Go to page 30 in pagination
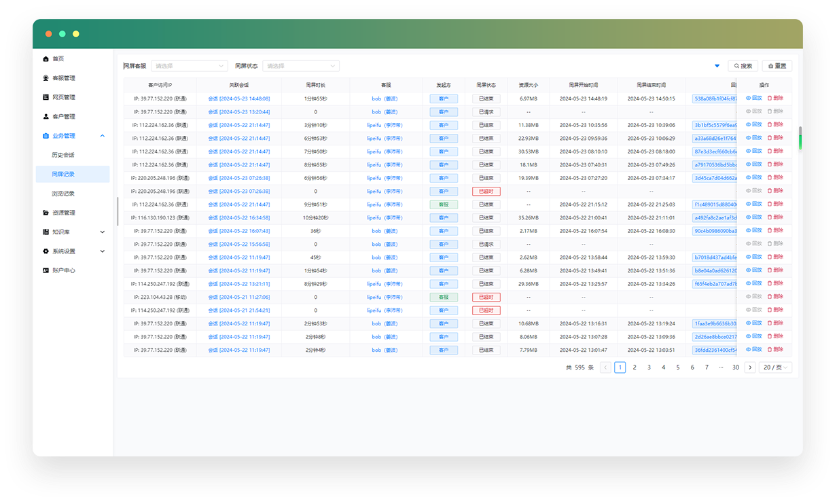The width and height of the screenshot is (837, 504). pos(735,367)
